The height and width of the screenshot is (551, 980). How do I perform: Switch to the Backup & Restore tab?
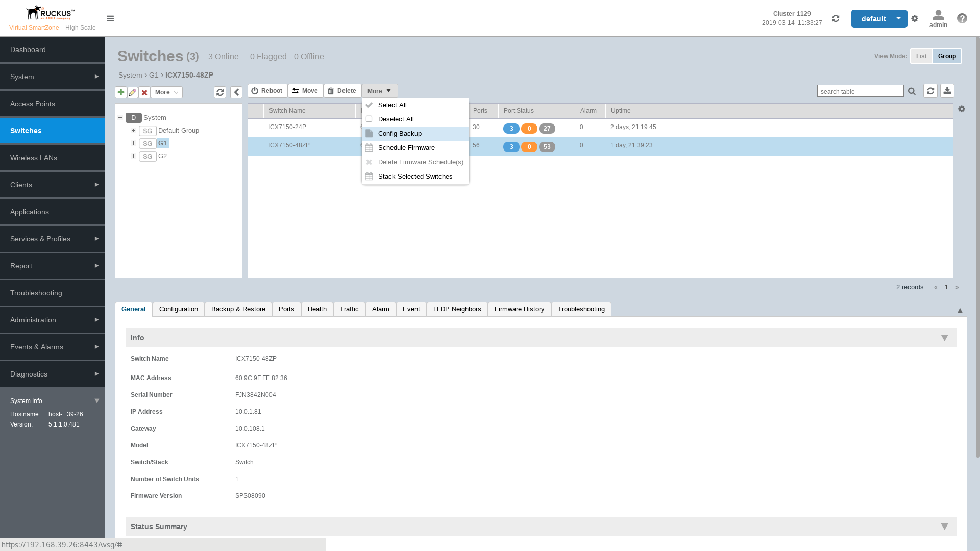[x=238, y=309]
